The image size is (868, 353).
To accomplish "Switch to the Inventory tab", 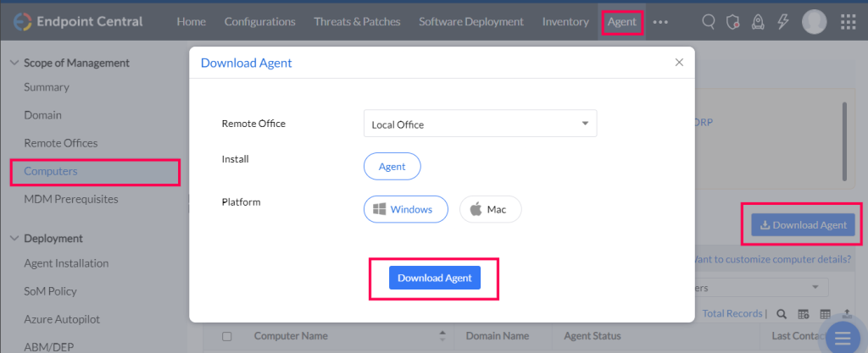I will tap(565, 21).
